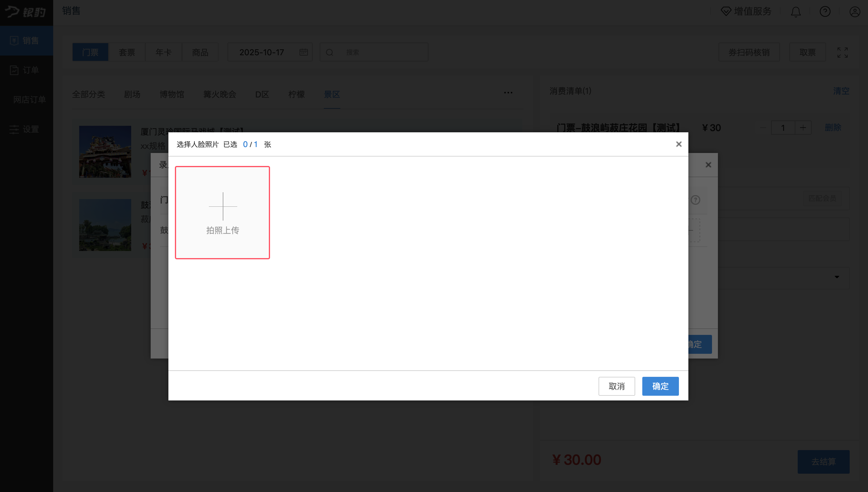Click the photo upload plus tile
Viewport: 868px width, 492px height.
point(222,213)
